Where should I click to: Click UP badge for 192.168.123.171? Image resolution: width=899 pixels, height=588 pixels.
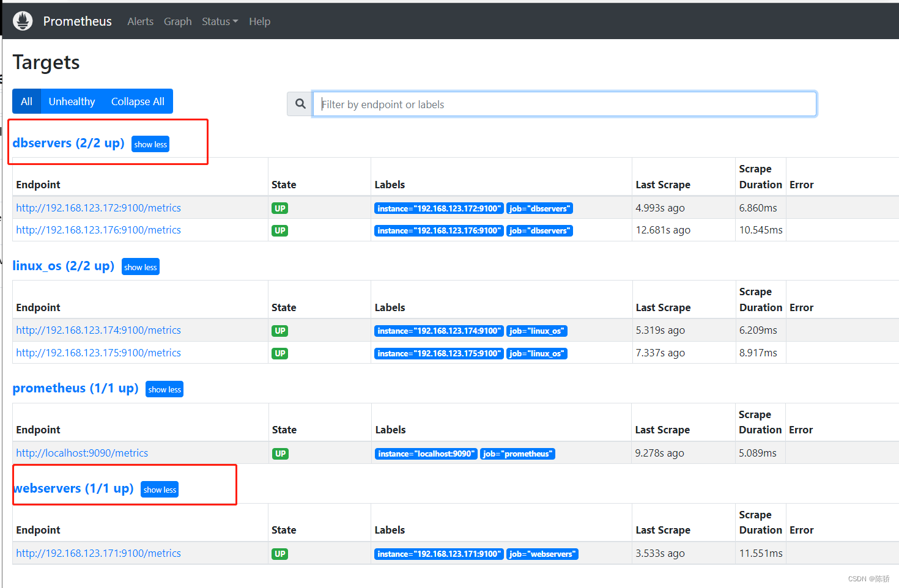pos(280,554)
